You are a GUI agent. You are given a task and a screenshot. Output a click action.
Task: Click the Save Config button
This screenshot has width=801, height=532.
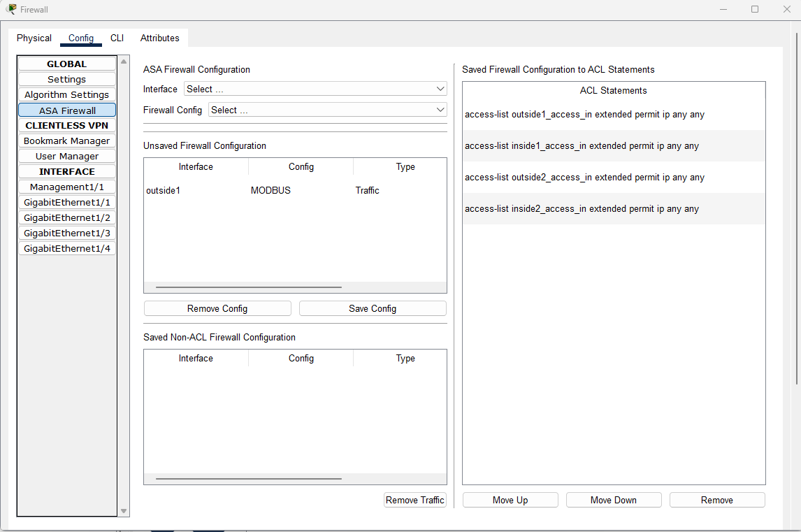click(372, 308)
